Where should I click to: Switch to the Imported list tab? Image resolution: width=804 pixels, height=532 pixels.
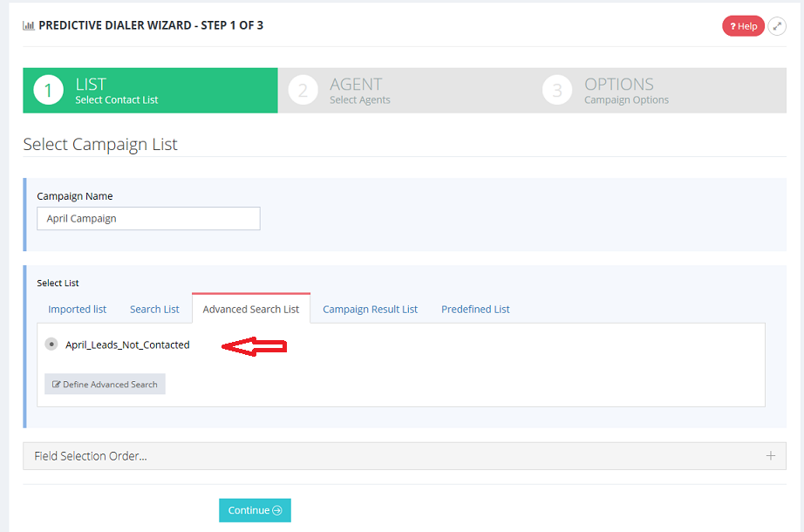click(x=78, y=309)
